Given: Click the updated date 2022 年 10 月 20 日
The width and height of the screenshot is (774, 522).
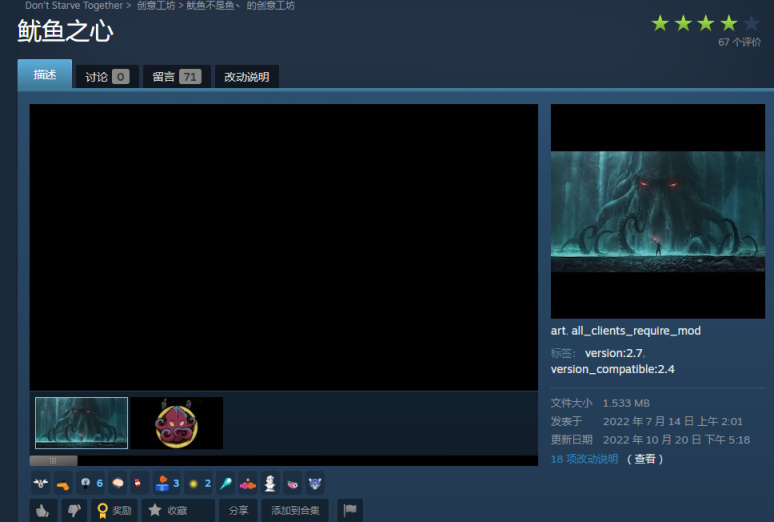Looking at the screenshot, I should 676,440.
